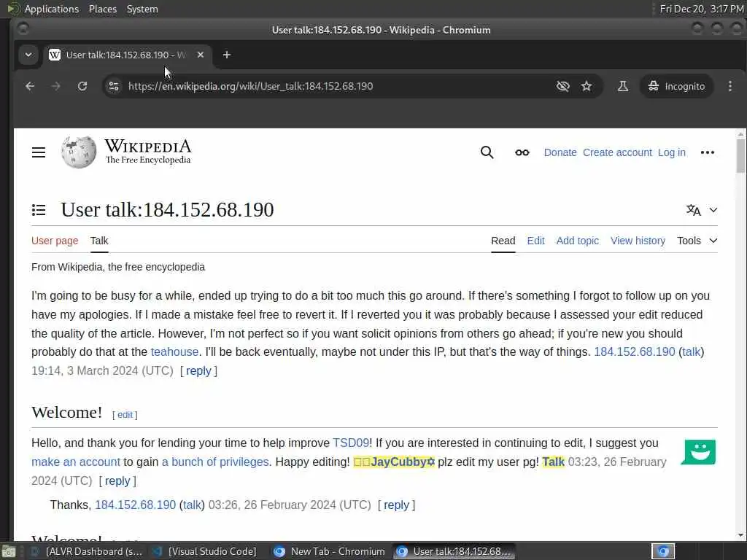
Task: Reply to the Thanks comment
Action: (396, 505)
